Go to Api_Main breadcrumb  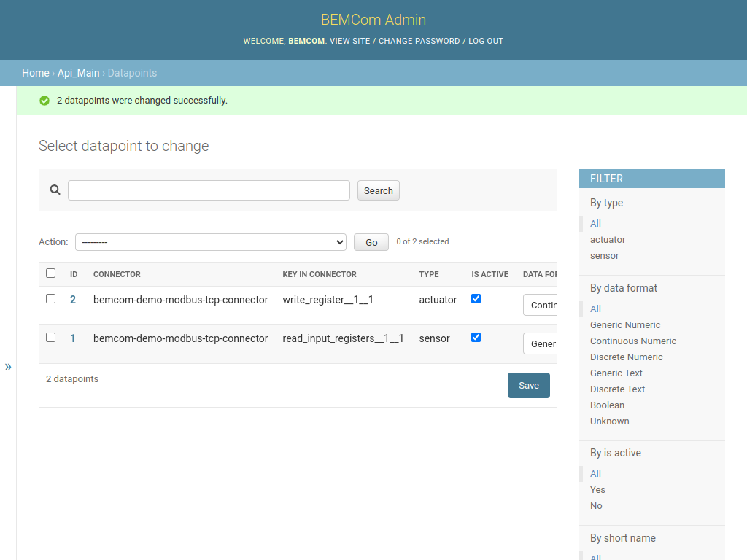click(79, 73)
